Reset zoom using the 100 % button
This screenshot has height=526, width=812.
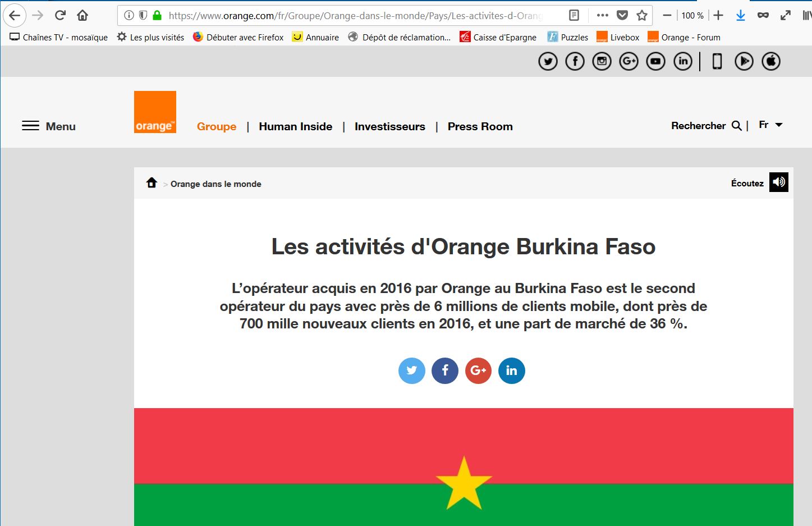pyautogui.click(x=692, y=16)
